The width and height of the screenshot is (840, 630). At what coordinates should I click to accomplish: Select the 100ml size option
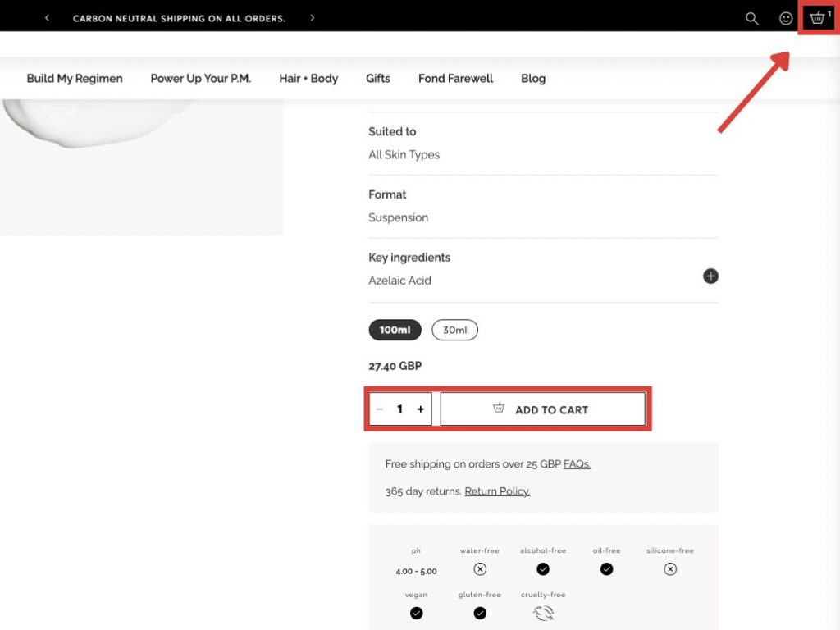[395, 330]
